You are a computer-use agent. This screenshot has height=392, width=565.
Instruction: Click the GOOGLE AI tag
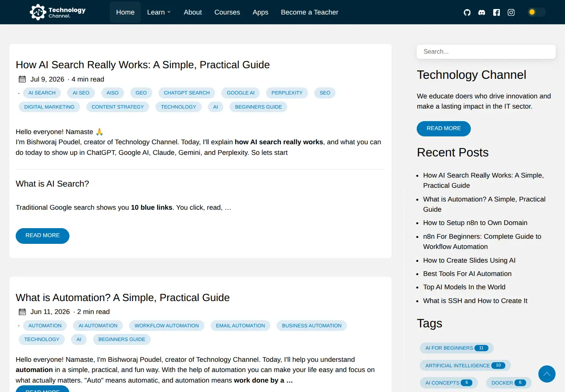pyautogui.click(x=241, y=93)
